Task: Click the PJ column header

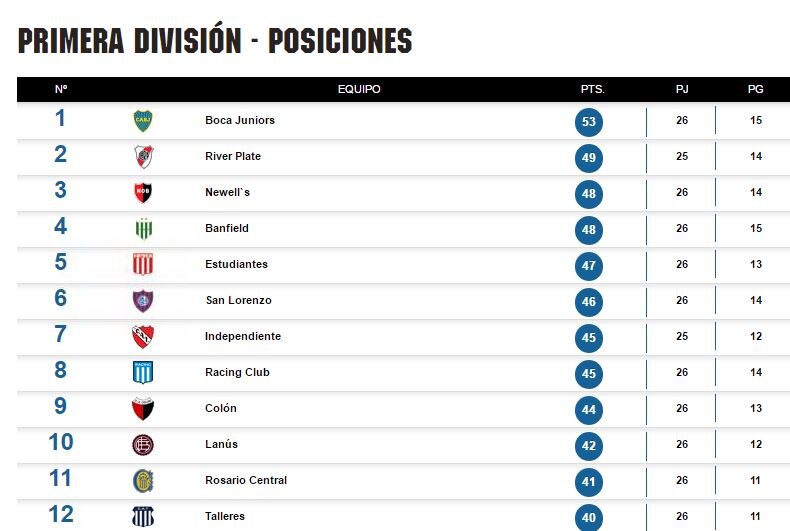Action: (x=682, y=89)
